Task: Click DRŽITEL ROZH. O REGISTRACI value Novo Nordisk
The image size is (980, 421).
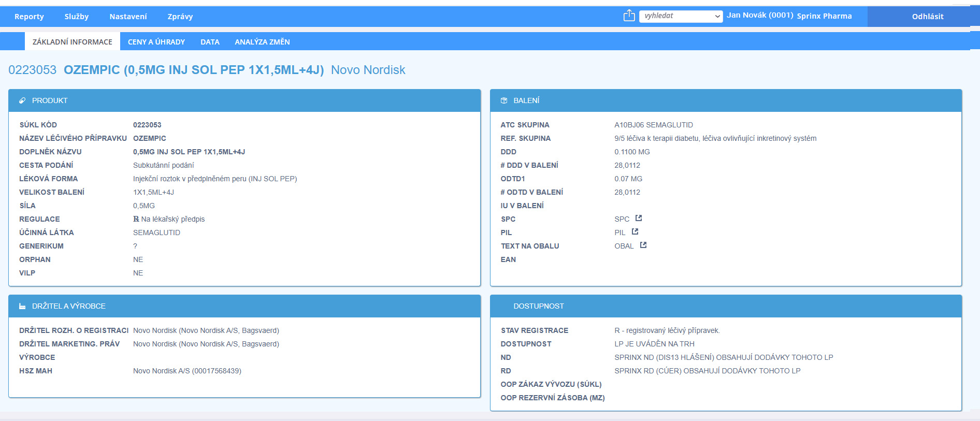Action: click(206, 330)
